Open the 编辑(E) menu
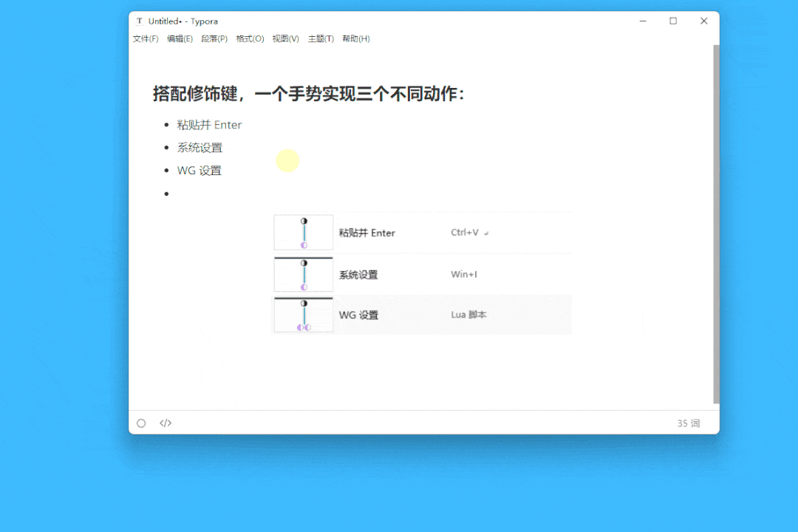The height and width of the screenshot is (532, 798). tap(180, 38)
